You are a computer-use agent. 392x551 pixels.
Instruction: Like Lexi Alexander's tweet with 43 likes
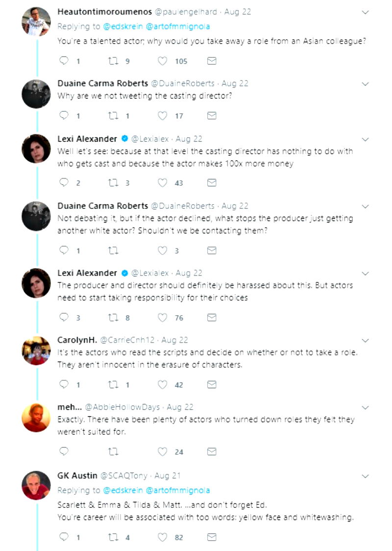point(162,183)
